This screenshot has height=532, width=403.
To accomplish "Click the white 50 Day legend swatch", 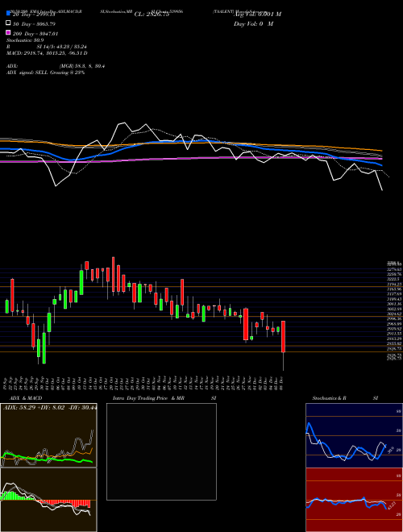I will click(9, 23).
